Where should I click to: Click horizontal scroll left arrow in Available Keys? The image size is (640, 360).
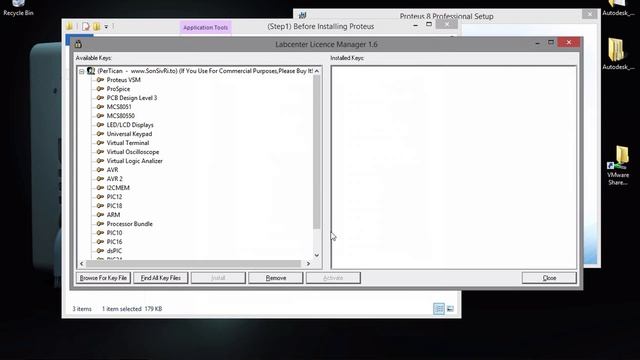tap(82, 264)
